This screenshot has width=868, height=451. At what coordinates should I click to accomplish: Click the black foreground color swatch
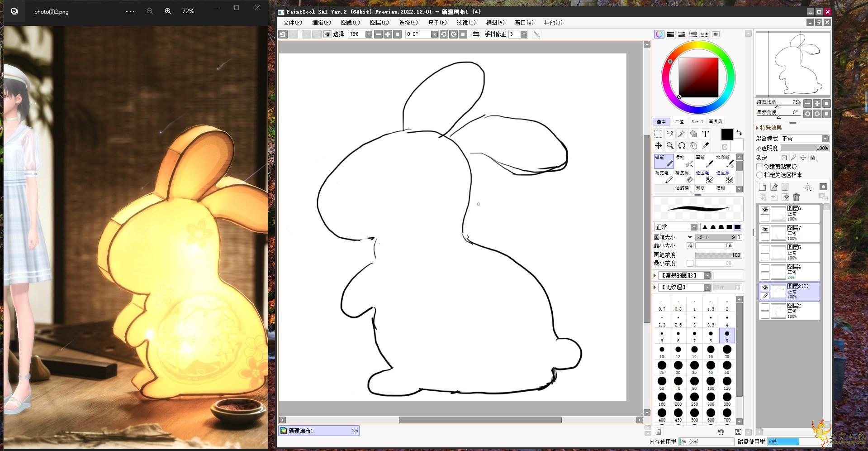coord(726,134)
